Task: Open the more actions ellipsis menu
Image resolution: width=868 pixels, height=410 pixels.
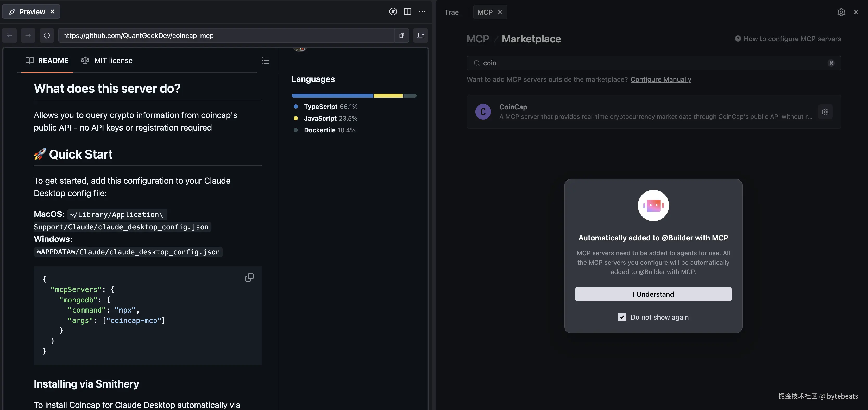Action: tap(422, 11)
